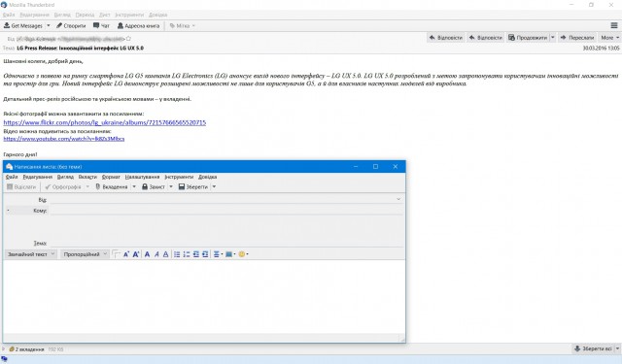The width and height of the screenshot is (622, 364).
Task: Open the flickr.com photos link
Action: pyautogui.click(x=105, y=122)
